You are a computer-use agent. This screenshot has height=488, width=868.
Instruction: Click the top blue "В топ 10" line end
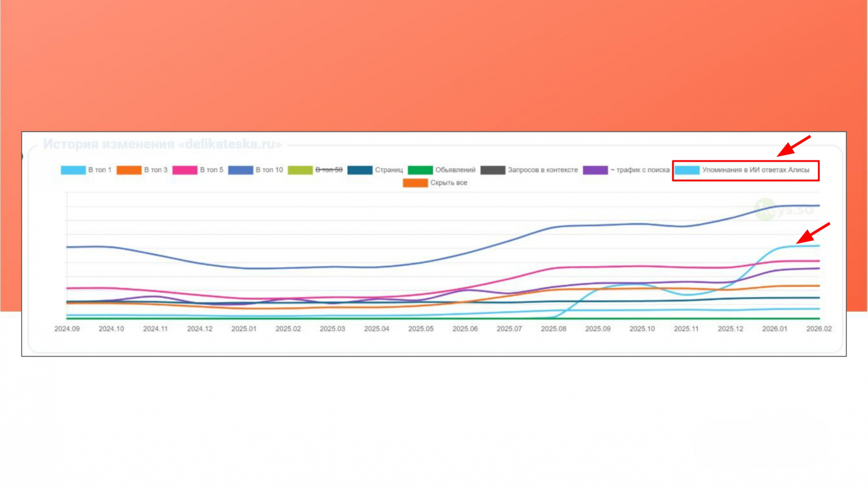[819, 206]
